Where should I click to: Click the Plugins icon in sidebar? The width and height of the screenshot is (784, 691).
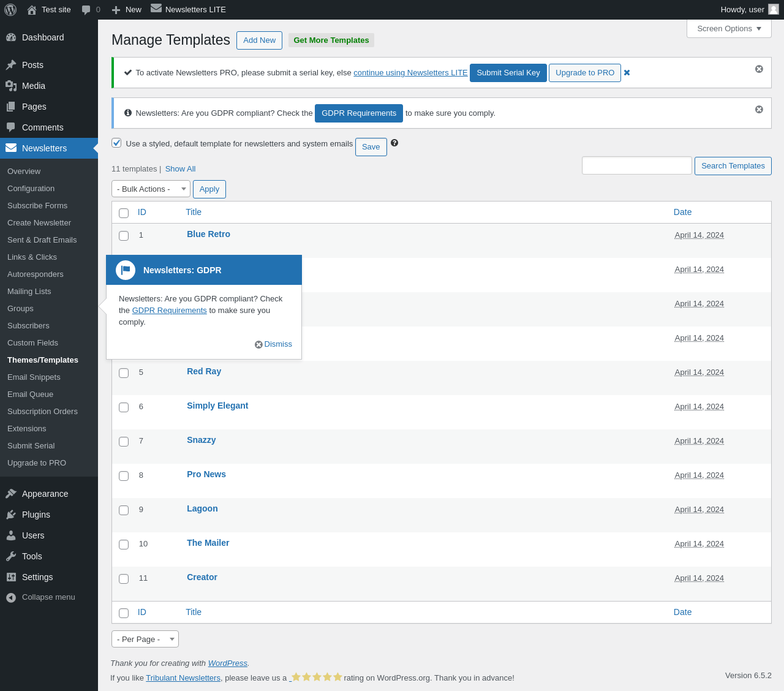[x=11, y=515]
